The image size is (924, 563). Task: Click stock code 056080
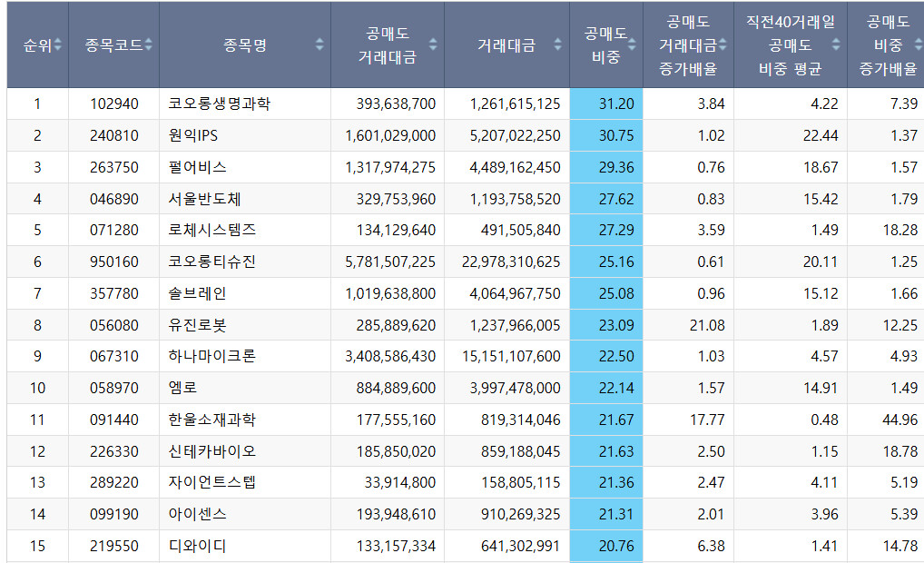(x=114, y=325)
